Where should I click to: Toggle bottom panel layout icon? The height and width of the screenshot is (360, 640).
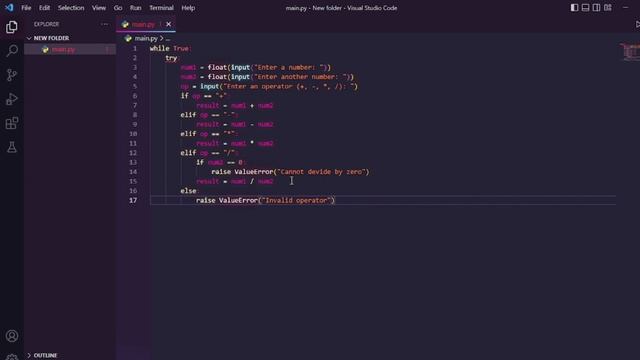pyautogui.click(x=585, y=7)
